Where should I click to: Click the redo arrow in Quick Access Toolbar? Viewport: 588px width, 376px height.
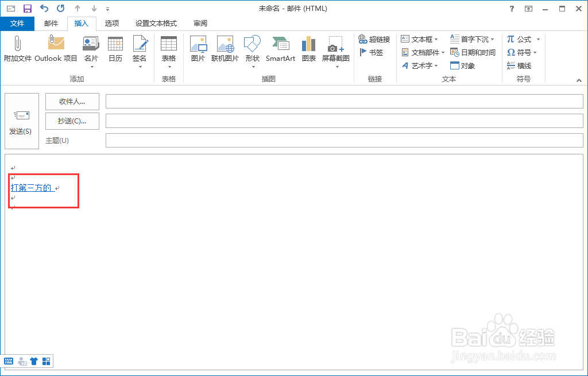click(x=60, y=8)
